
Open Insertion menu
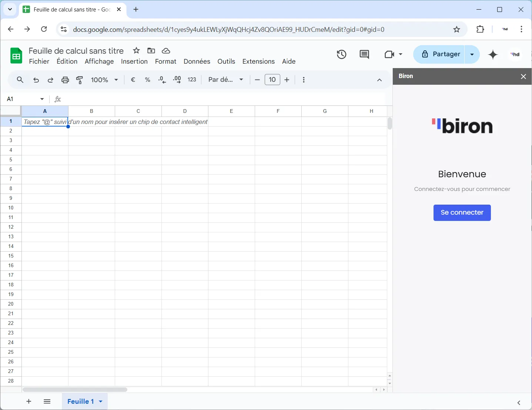coord(134,61)
